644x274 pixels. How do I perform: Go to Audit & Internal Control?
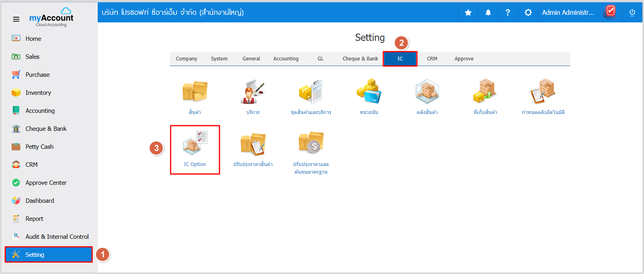57,237
